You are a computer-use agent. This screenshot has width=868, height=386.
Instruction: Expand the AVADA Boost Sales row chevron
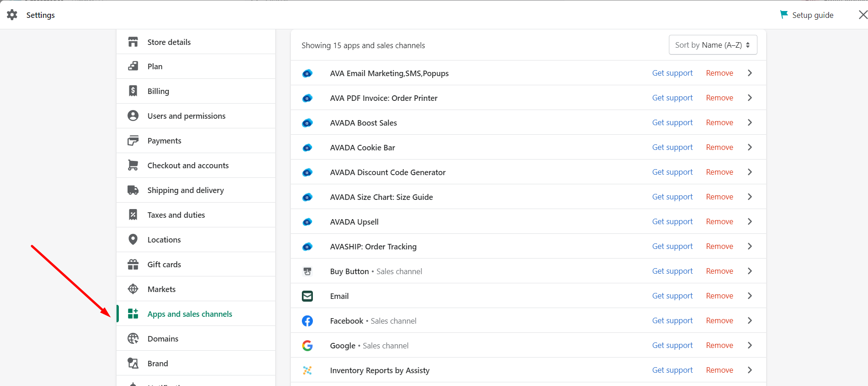[750, 122]
